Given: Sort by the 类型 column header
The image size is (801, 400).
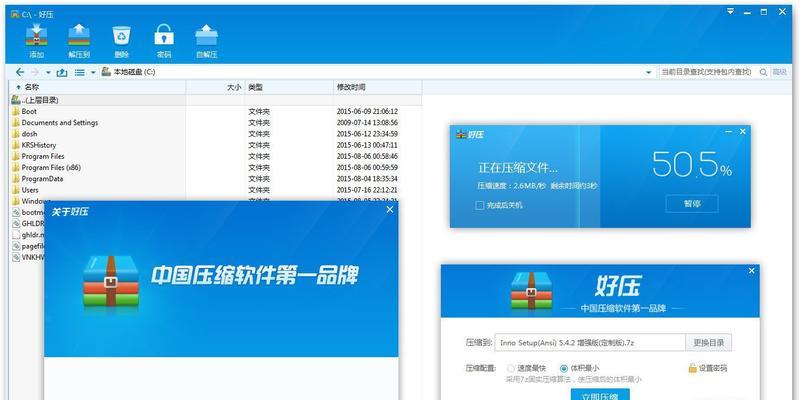Looking at the screenshot, I should [290, 87].
